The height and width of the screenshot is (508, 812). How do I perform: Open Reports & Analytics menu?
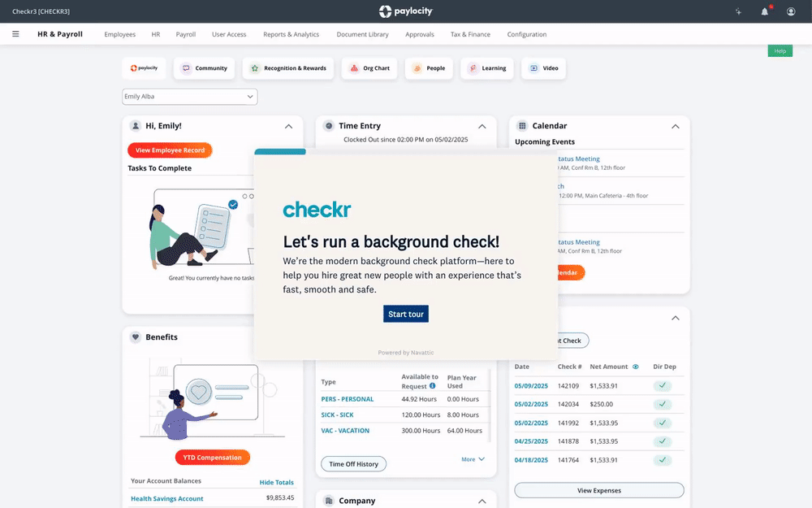coord(291,34)
